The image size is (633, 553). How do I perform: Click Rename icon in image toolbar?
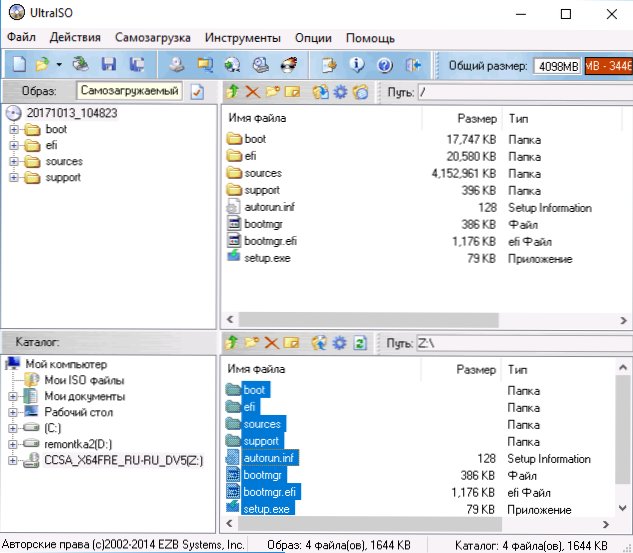pos(292,92)
